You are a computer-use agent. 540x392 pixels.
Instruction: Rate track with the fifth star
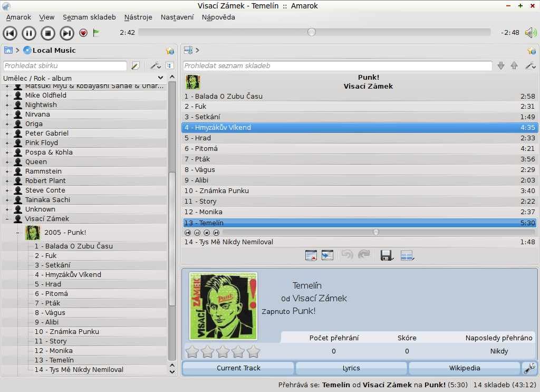tap(254, 352)
